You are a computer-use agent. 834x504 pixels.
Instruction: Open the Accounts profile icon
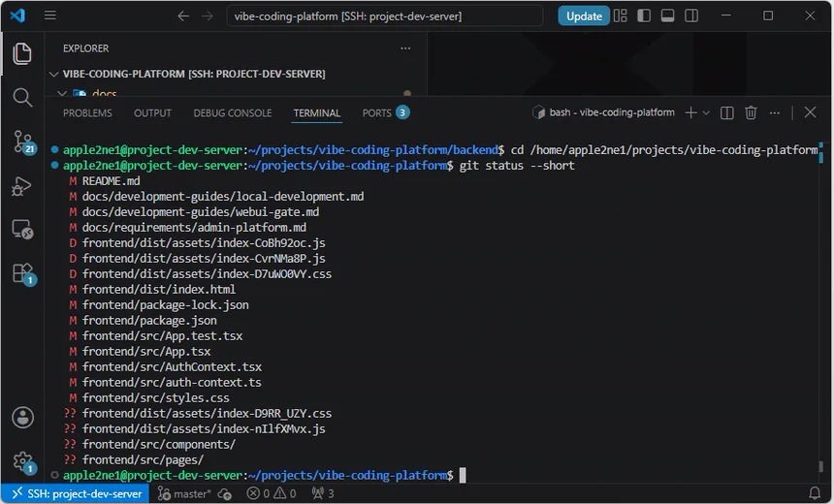point(23,418)
